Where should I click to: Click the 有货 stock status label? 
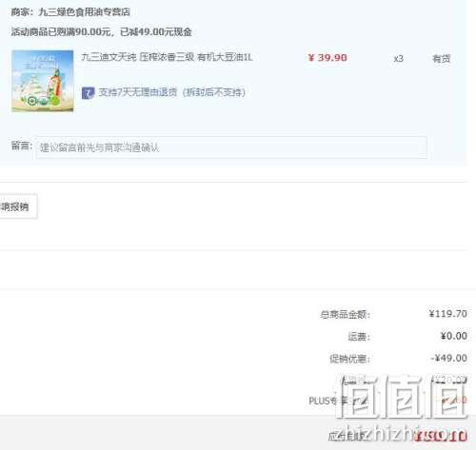442,59
